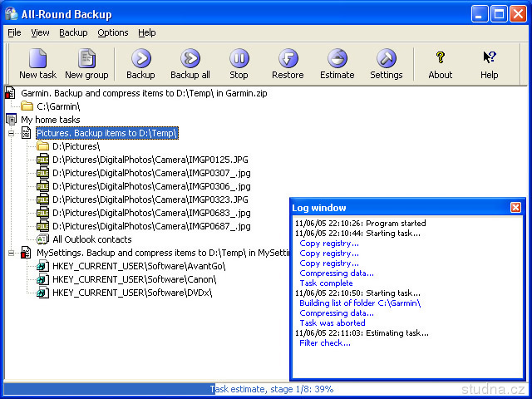
Task: Run Backup all from the toolbar
Action: [190, 64]
